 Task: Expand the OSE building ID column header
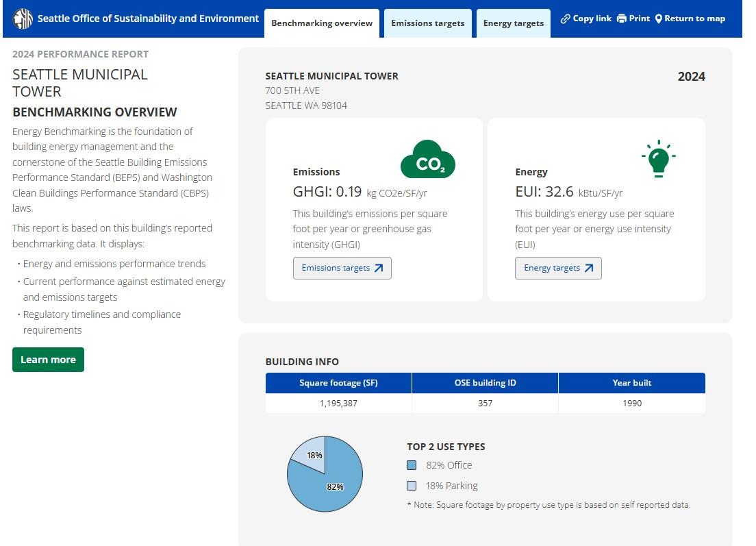coord(485,383)
